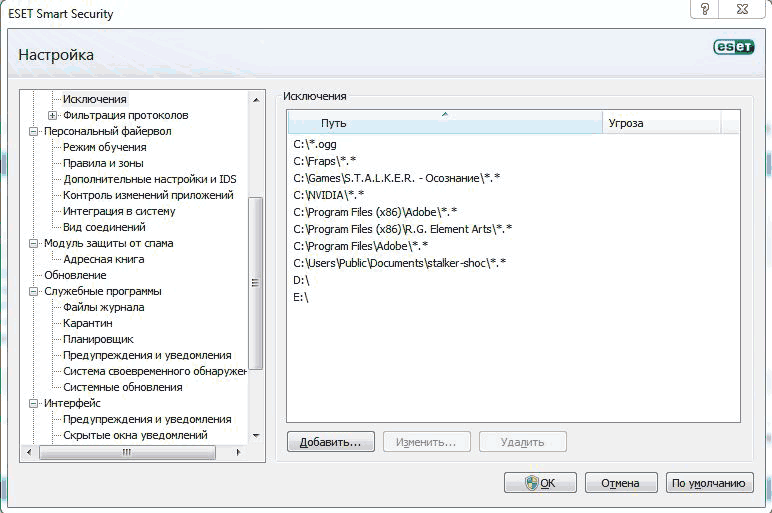Restore defaults with По умолчанию

[709, 483]
